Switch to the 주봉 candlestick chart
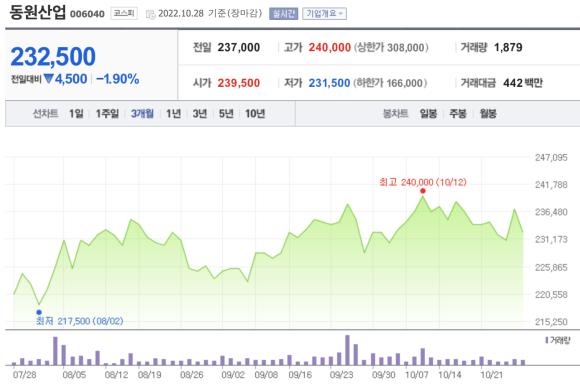The image size is (580, 392). (x=458, y=114)
